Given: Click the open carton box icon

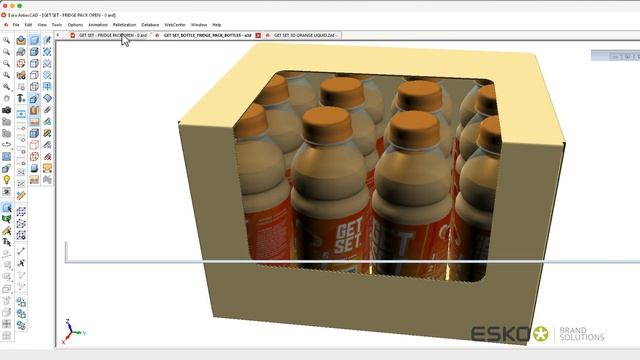Looking at the screenshot, I should (21, 40).
